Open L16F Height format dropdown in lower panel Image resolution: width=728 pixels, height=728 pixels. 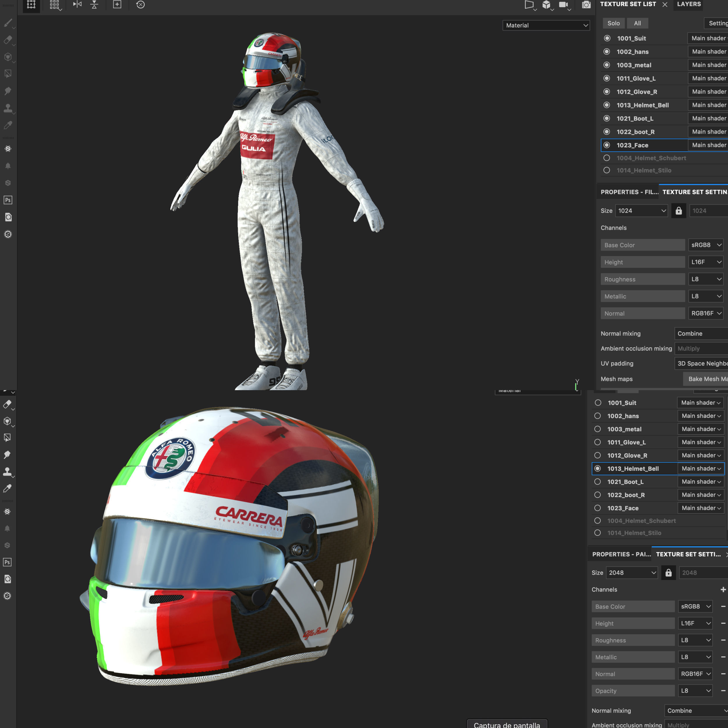(x=695, y=623)
